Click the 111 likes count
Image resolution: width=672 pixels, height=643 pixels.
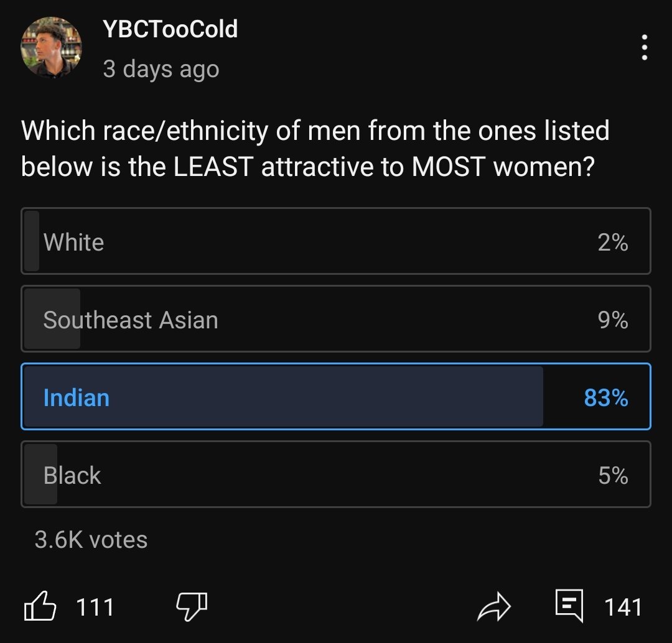95,608
